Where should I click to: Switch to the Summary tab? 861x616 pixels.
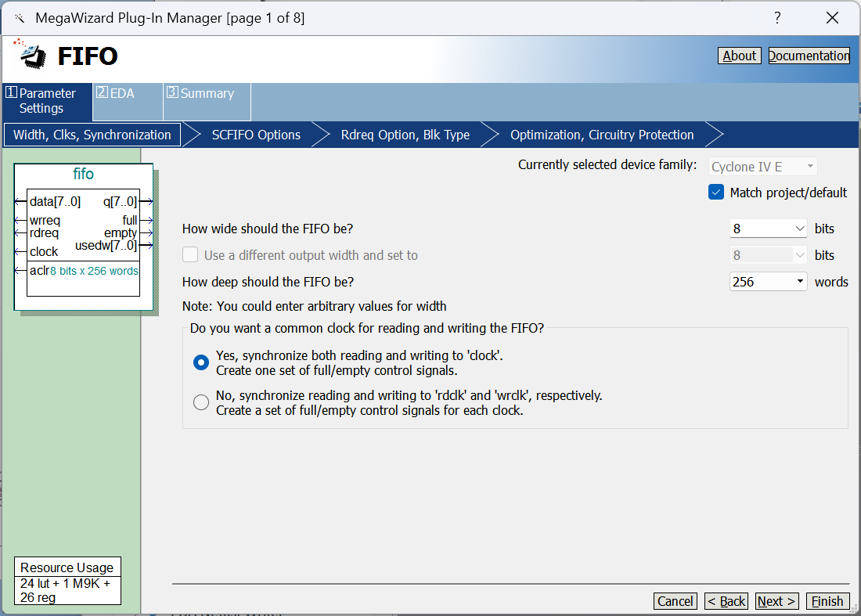(207, 102)
